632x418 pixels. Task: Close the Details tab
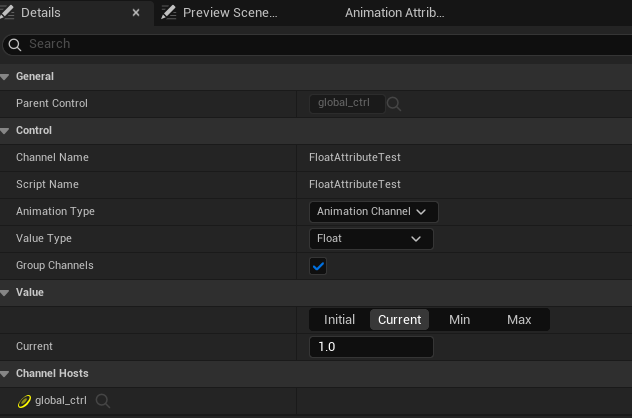pos(136,13)
